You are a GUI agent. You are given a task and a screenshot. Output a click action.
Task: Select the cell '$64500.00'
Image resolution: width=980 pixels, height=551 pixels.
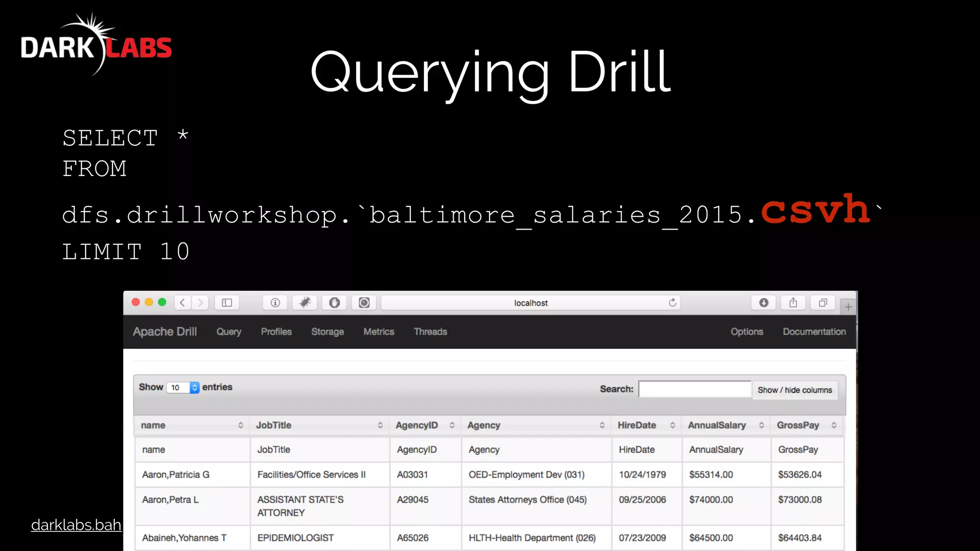pos(726,538)
